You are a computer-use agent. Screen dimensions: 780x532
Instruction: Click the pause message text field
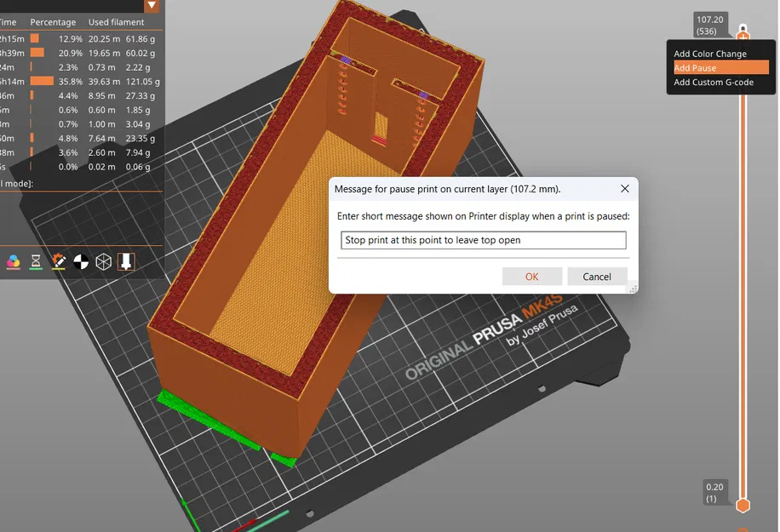point(483,240)
